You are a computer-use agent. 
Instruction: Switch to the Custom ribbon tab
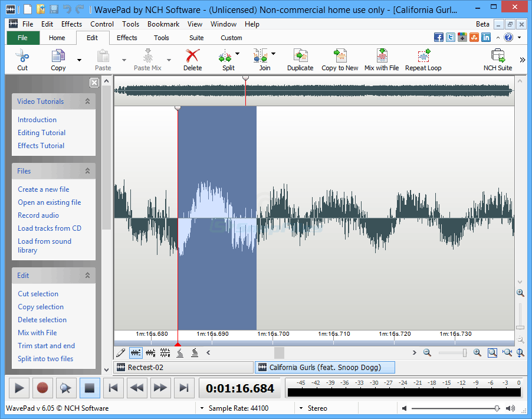click(231, 38)
